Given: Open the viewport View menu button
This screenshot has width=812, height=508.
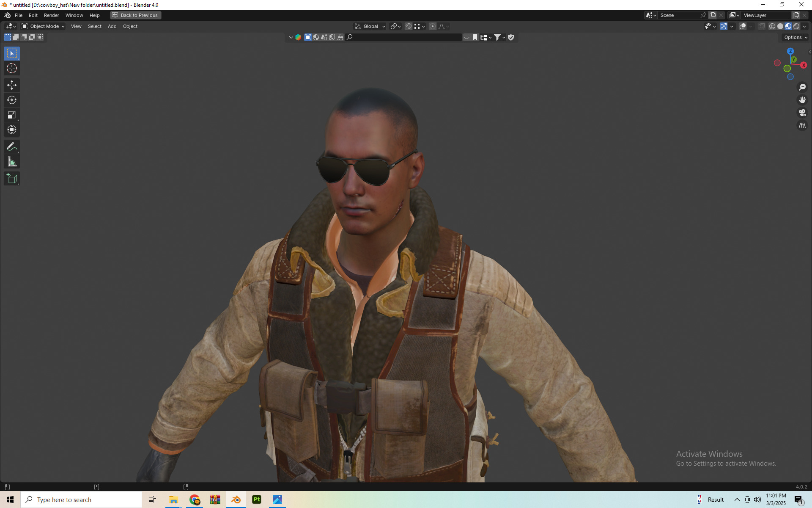Looking at the screenshot, I should point(76,26).
